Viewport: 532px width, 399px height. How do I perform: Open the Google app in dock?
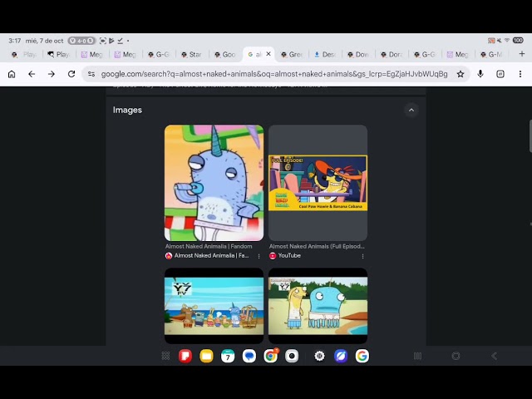tap(362, 356)
